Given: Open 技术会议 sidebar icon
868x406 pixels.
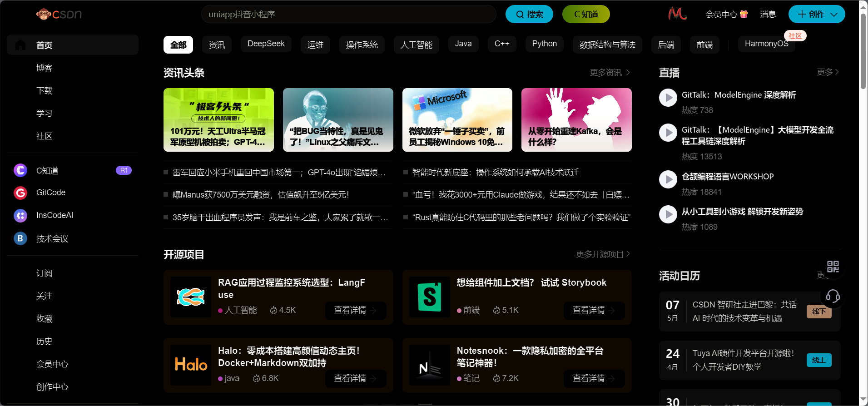Looking at the screenshot, I should click(x=20, y=238).
